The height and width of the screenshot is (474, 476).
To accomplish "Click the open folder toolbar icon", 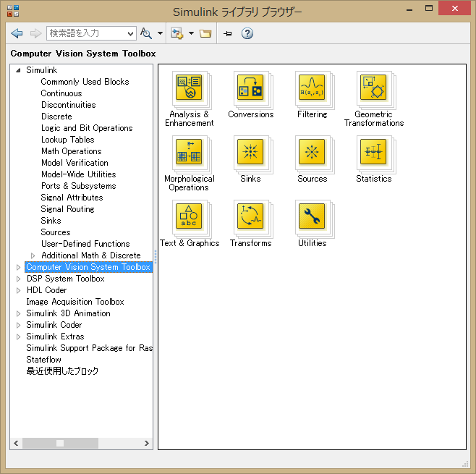I will [x=205, y=33].
